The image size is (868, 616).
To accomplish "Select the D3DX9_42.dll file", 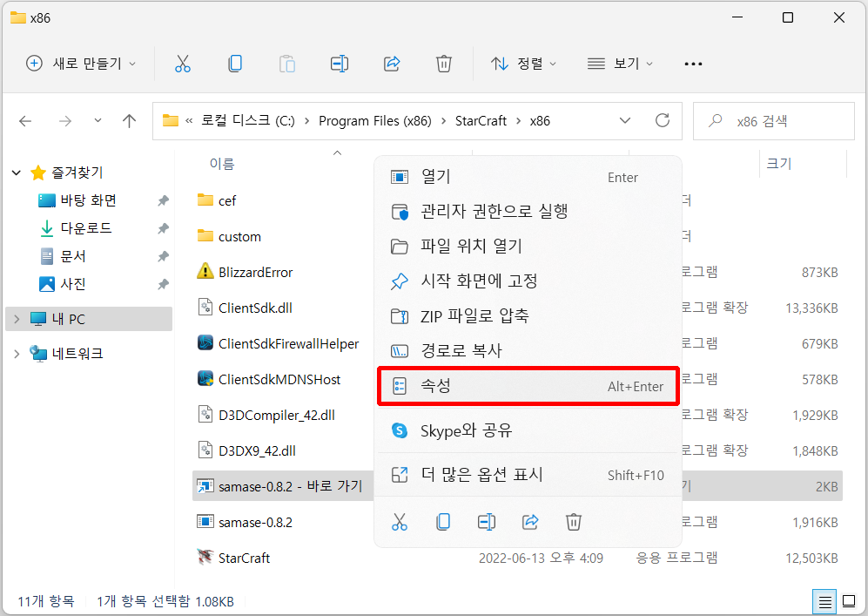I will (x=257, y=451).
